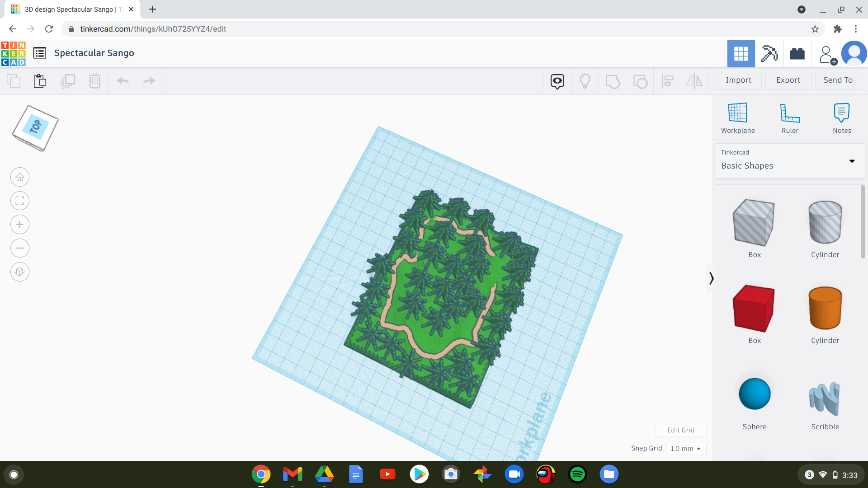This screenshot has width=868, height=488.
Task: Open Files app from the shelf
Action: tap(609, 474)
